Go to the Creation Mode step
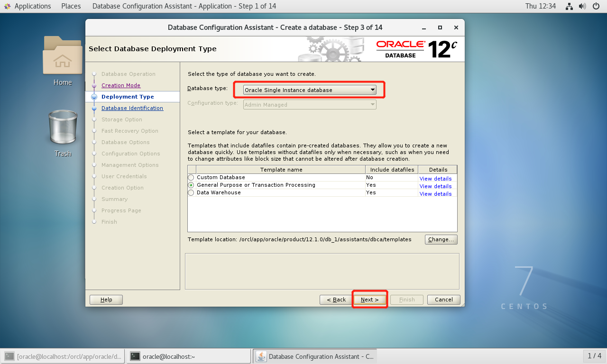This screenshot has width=607, height=364. (121, 85)
